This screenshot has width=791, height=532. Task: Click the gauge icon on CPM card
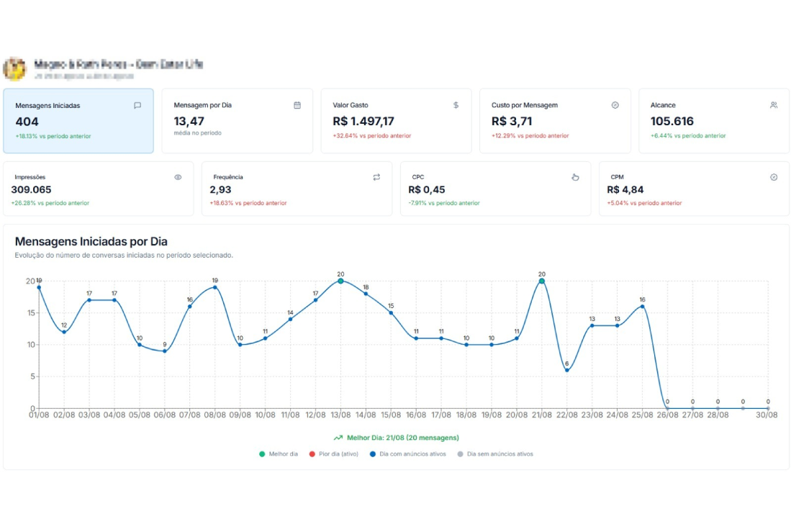point(774,177)
